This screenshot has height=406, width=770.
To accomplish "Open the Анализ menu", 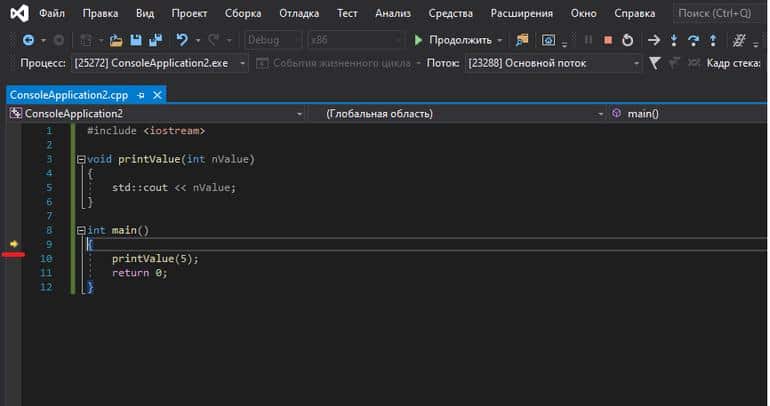I will 393,13.
